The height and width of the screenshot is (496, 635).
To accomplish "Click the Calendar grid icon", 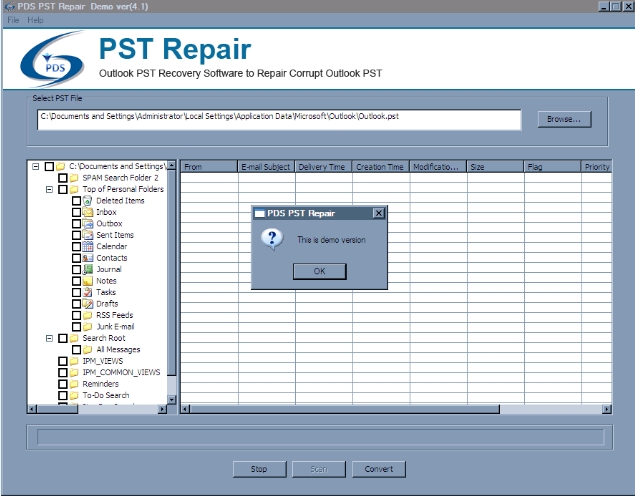I will tap(87, 246).
